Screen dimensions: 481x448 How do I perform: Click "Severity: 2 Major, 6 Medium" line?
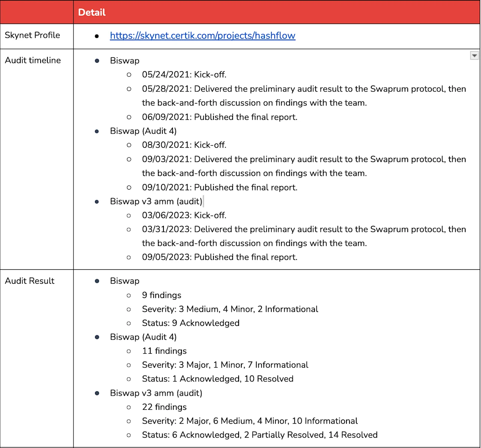coord(250,421)
